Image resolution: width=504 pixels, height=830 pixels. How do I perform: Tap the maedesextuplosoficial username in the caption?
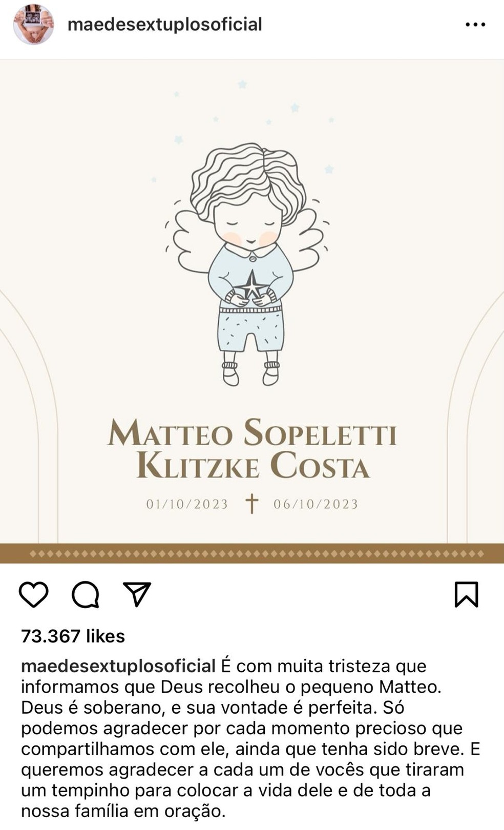118,666
